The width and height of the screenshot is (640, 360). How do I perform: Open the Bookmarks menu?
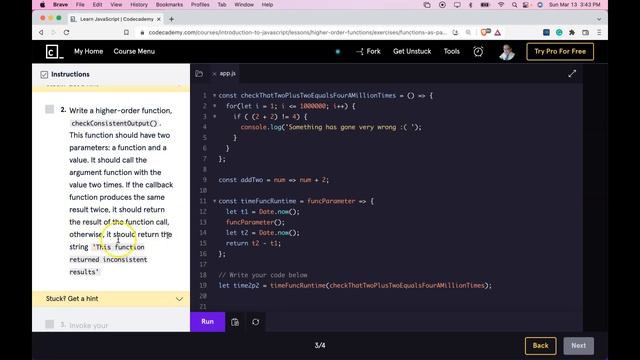click(x=169, y=5)
